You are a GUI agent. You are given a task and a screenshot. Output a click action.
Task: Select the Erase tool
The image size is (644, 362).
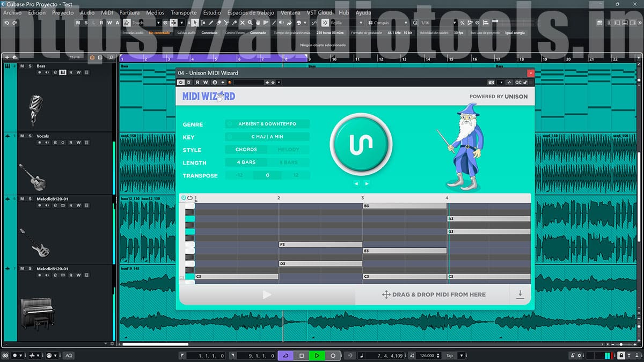[x=218, y=23]
